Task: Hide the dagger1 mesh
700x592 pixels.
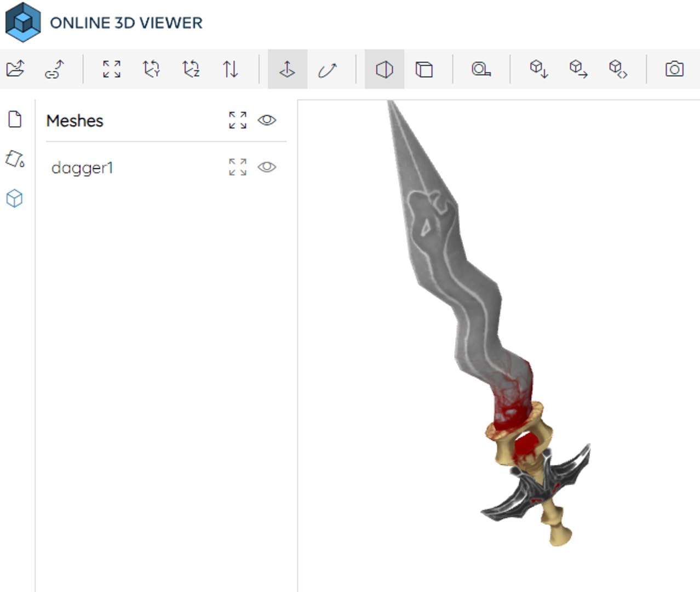Action: (267, 167)
